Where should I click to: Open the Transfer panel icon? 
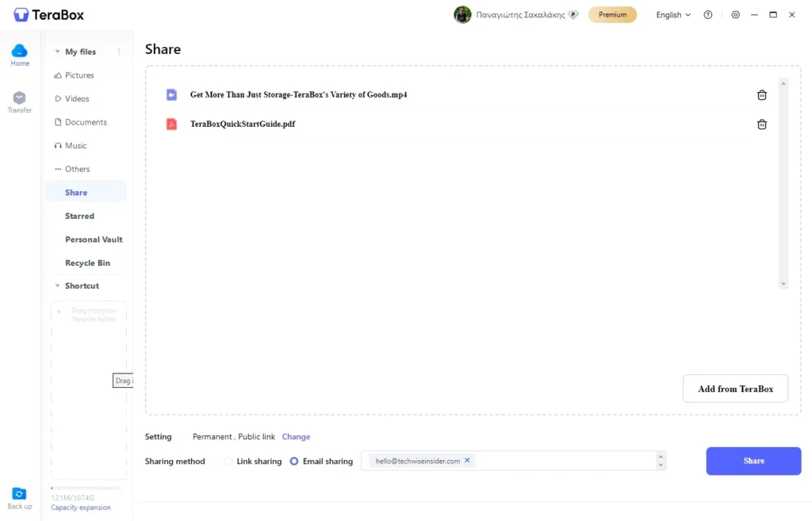(x=19, y=99)
